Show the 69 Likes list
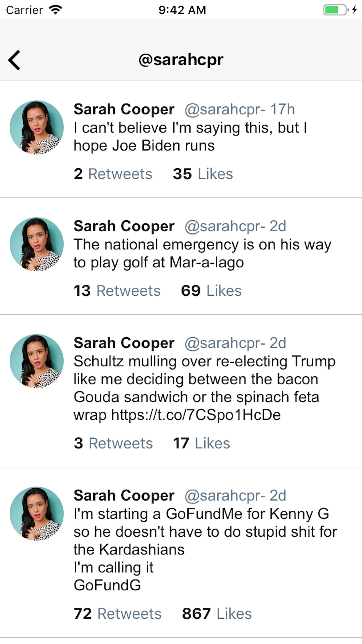 pos(211,291)
